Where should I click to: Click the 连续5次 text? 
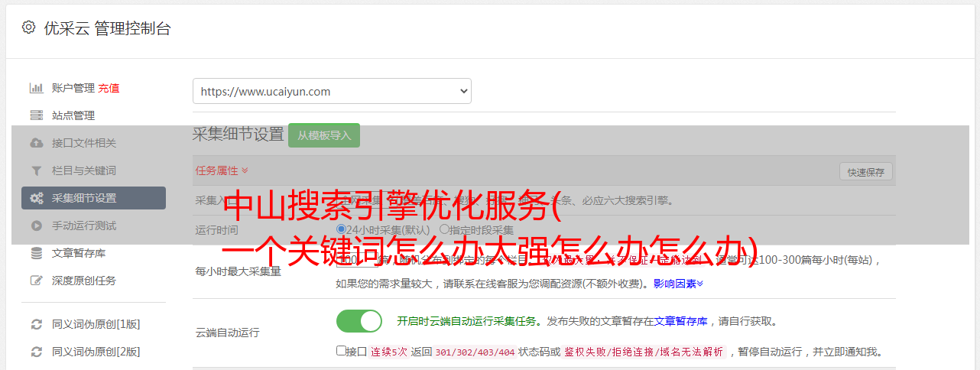(389, 352)
